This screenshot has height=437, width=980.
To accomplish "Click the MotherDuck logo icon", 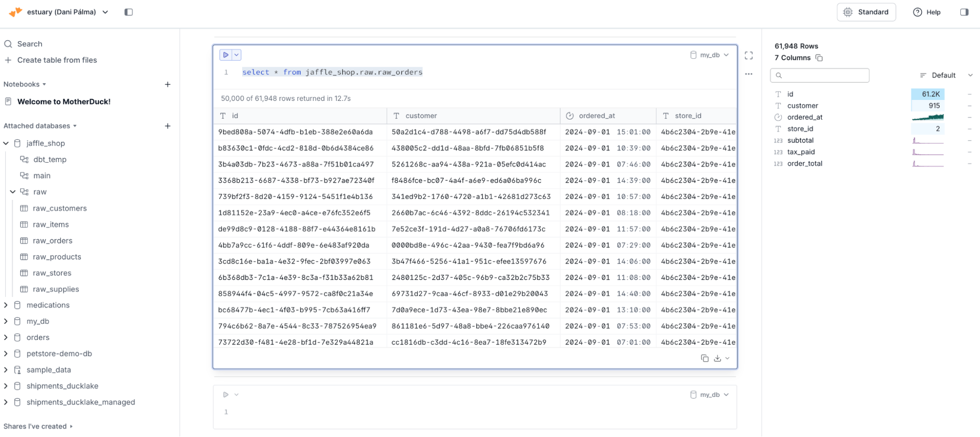I will tap(15, 12).
